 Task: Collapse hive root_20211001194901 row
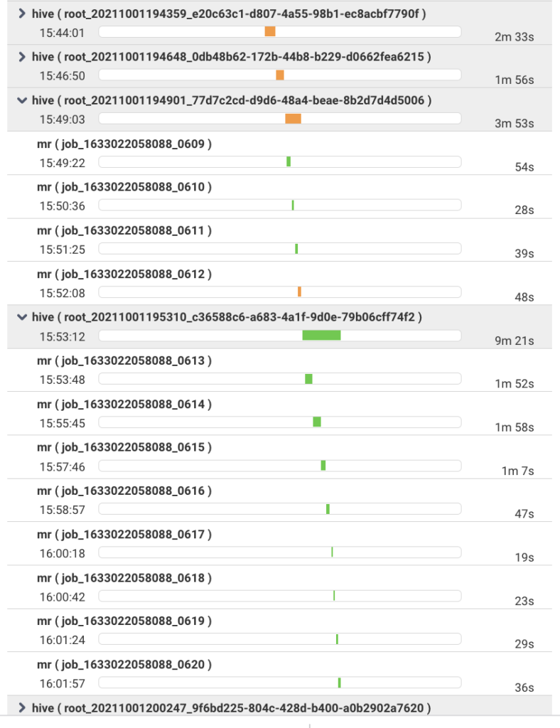[x=23, y=100]
